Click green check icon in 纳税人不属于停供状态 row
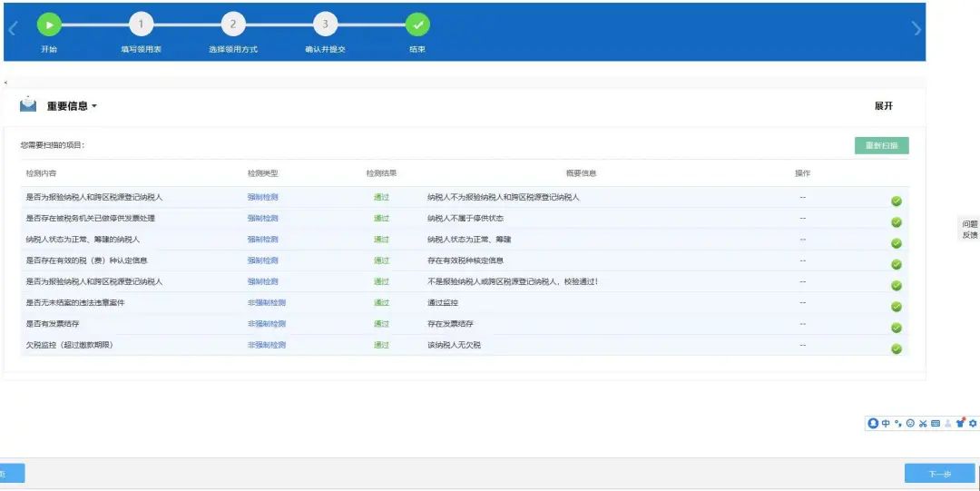980x491 pixels. coord(897,222)
